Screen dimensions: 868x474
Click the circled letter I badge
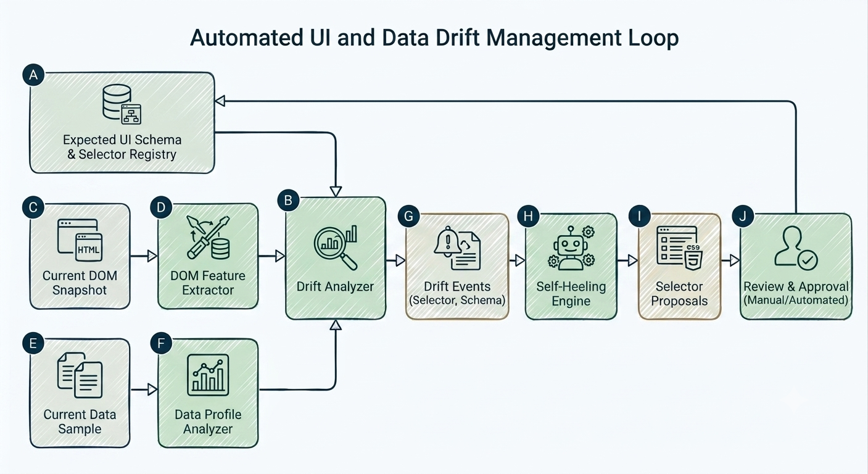coord(640,217)
